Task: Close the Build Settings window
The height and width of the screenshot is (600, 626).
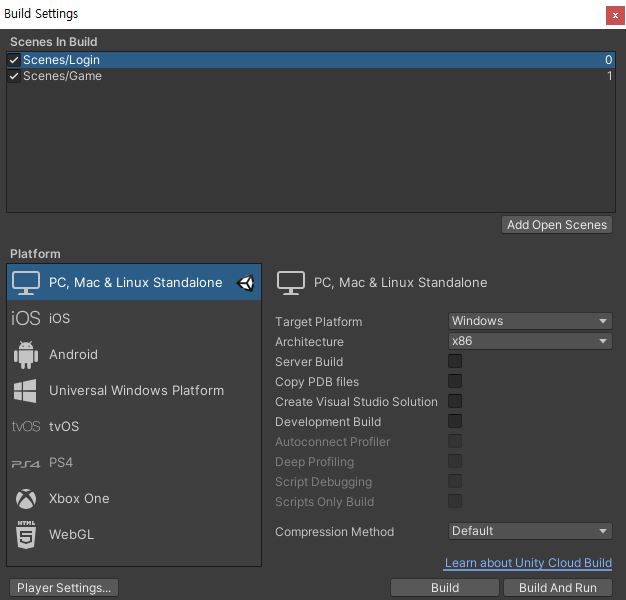Action: click(x=615, y=16)
